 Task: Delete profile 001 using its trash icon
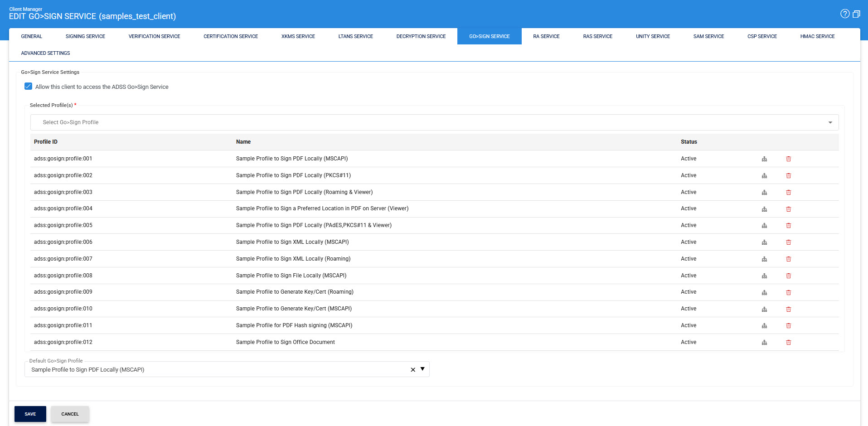pos(788,159)
